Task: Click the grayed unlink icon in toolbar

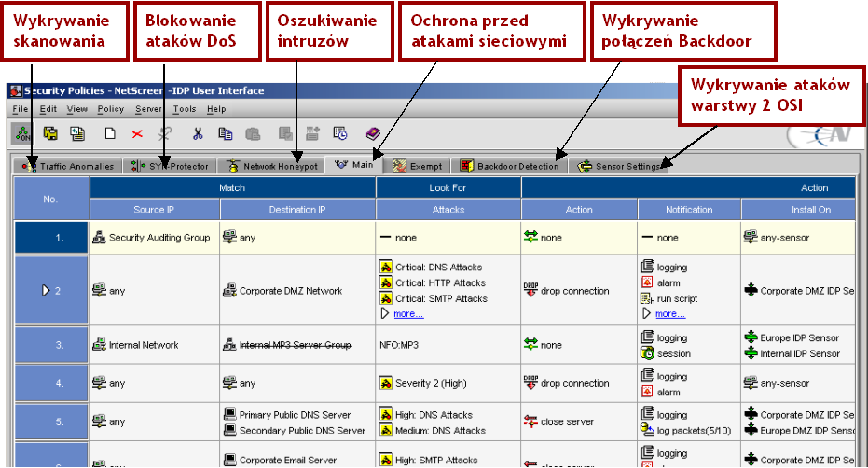Action: click(x=165, y=133)
